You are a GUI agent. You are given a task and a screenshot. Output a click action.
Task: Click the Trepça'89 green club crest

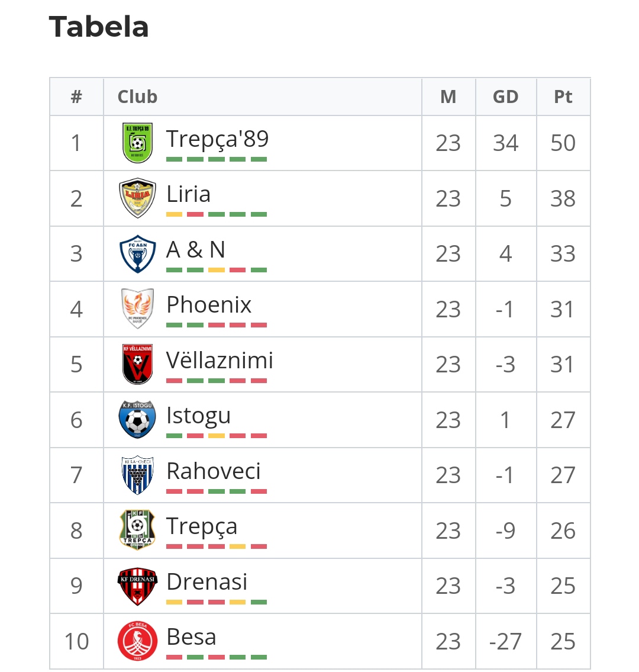coord(137,143)
